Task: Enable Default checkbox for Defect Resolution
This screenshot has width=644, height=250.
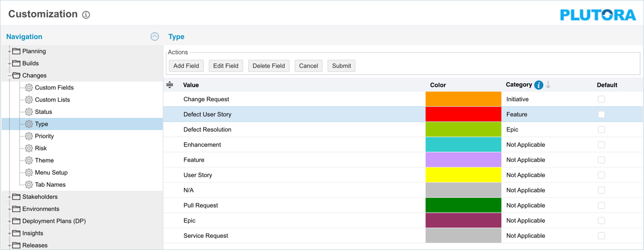Action: [602, 130]
